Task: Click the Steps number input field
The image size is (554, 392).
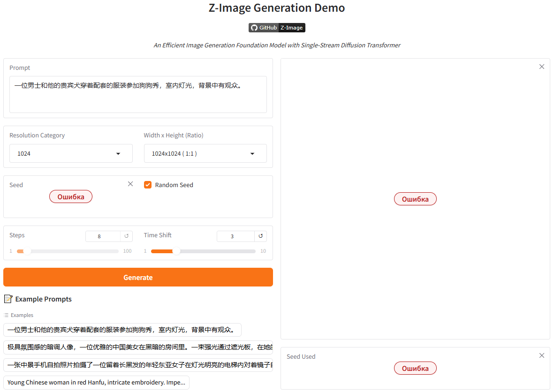Action: [x=102, y=236]
